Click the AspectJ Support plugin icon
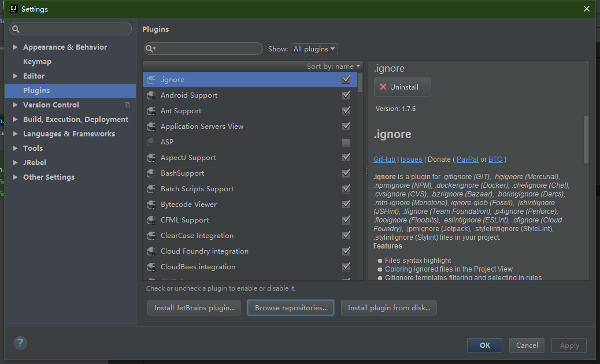Viewport: 600px width, 364px height. (151, 158)
